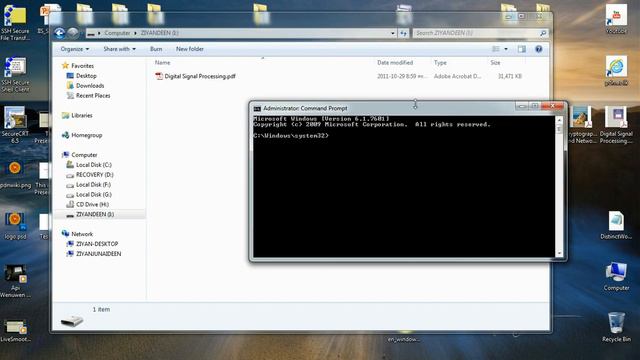The width and height of the screenshot is (640, 360).
Task: Click Command Prompt title bar icon
Action: [x=257, y=109]
